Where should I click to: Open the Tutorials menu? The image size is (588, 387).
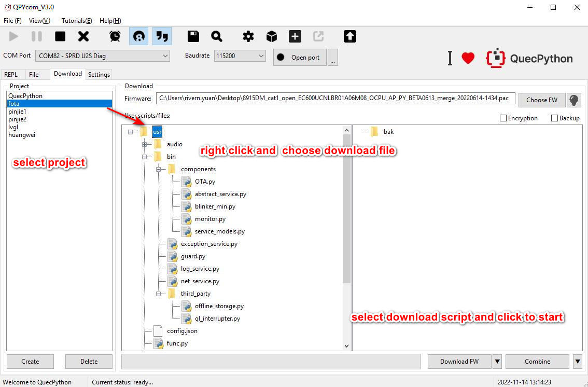coord(76,21)
